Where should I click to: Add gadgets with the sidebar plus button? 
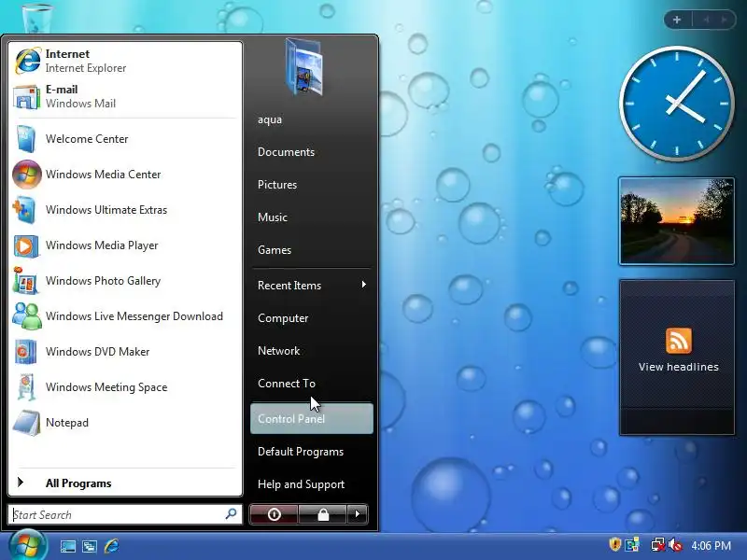[x=677, y=20]
